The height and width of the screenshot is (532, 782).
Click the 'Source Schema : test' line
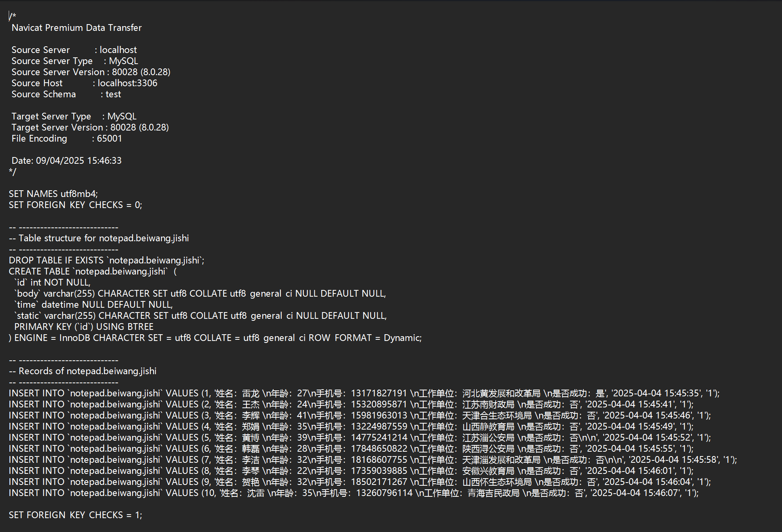(66, 94)
